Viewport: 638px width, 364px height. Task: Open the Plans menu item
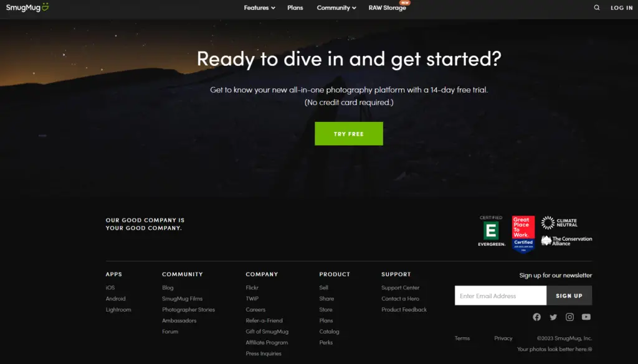tap(295, 8)
